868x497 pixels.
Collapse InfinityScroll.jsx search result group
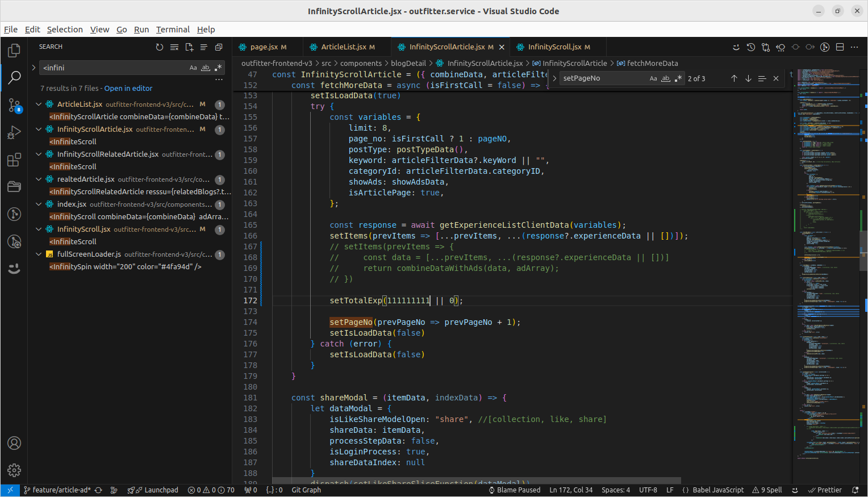(39, 229)
